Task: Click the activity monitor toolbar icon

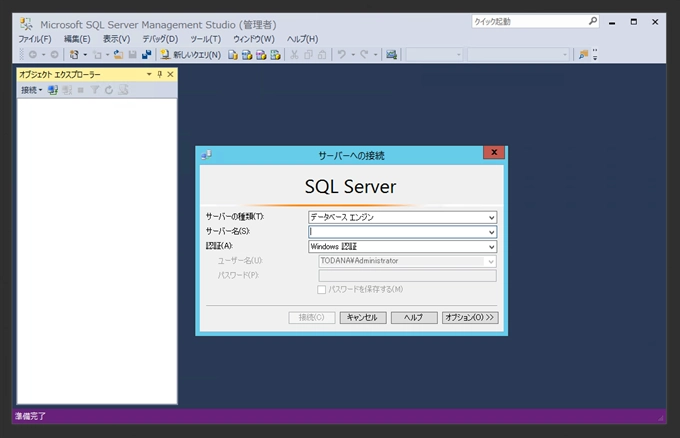Action: coord(392,55)
